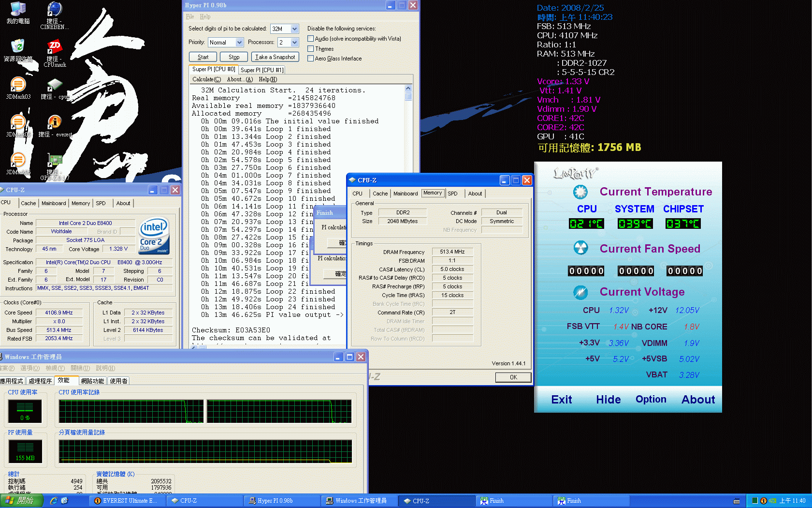The width and height of the screenshot is (812, 508).
Task: Open the File menu in Hyper PI
Action: click(190, 16)
